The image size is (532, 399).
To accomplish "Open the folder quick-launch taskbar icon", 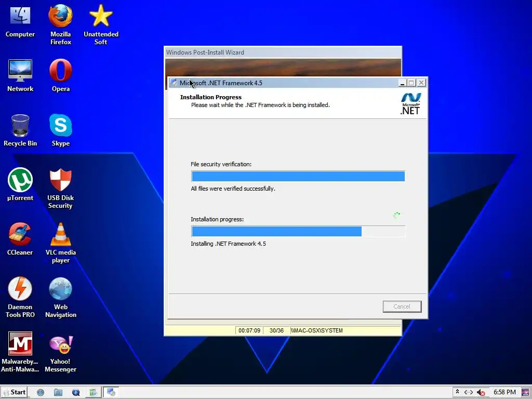I will [58, 393].
